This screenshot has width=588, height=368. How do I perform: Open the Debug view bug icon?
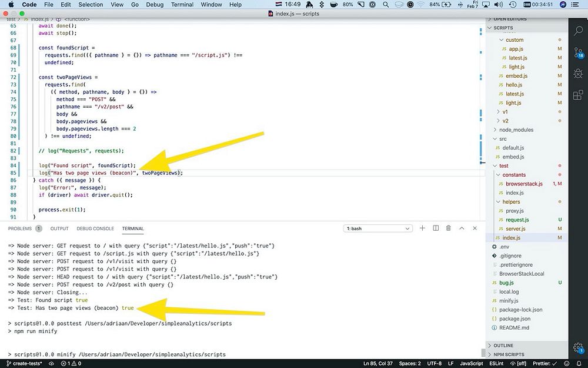click(x=578, y=73)
